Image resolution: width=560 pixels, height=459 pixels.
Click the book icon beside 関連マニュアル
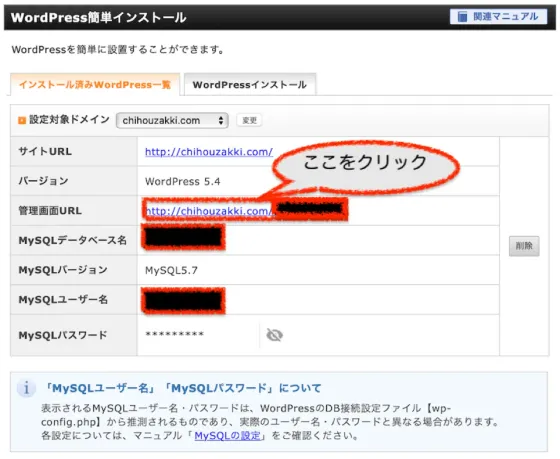point(462,16)
